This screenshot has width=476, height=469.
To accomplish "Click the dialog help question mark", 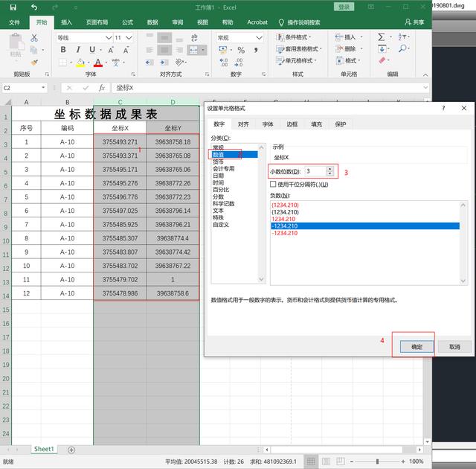I will click(443, 108).
